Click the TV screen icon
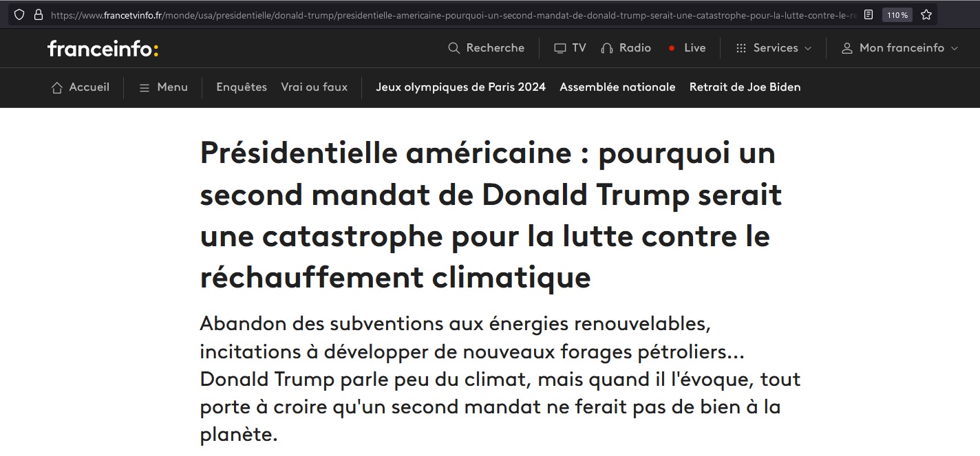Viewport: 980px width, 456px height. (x=560, y=48)
